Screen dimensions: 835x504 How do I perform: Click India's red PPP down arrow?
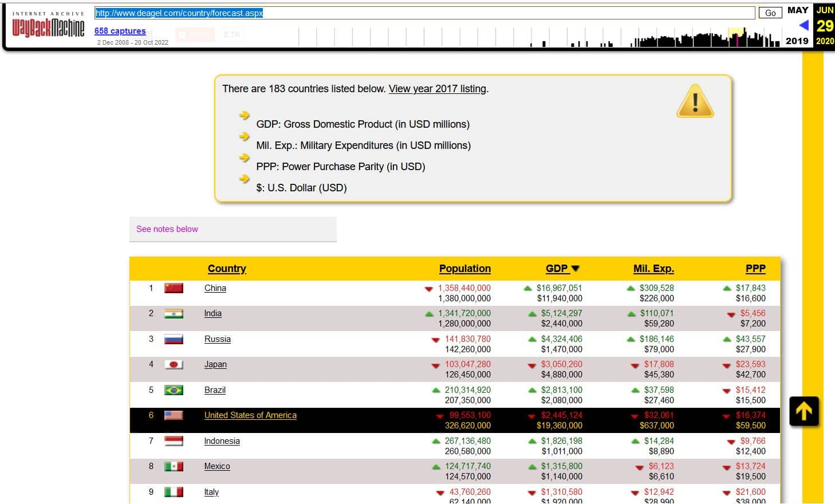click(731, 314)
